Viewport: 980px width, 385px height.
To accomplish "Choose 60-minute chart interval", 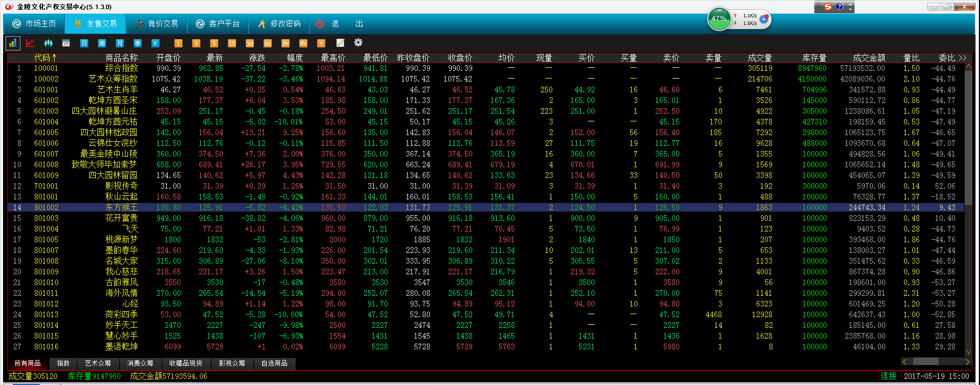I will (x=268, y=43).
